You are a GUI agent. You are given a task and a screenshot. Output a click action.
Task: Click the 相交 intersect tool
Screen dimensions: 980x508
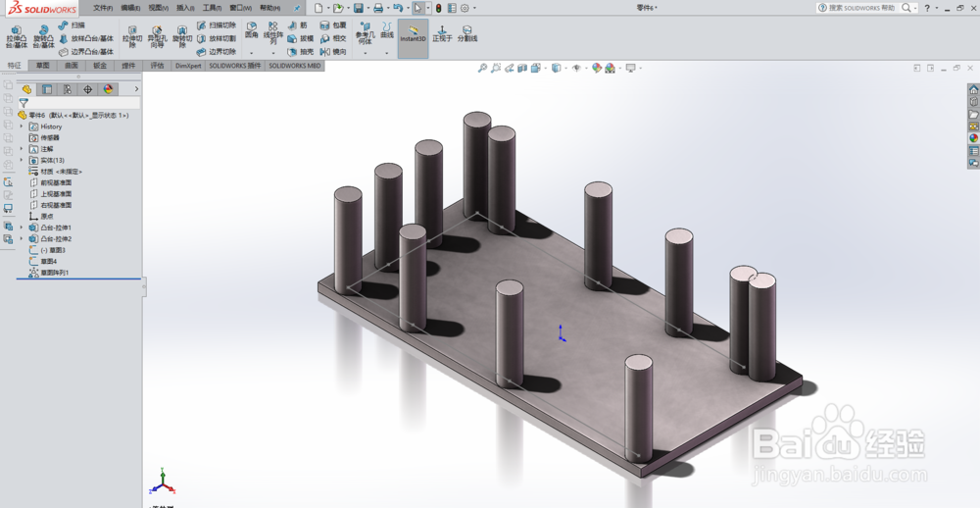pos(333,38)
